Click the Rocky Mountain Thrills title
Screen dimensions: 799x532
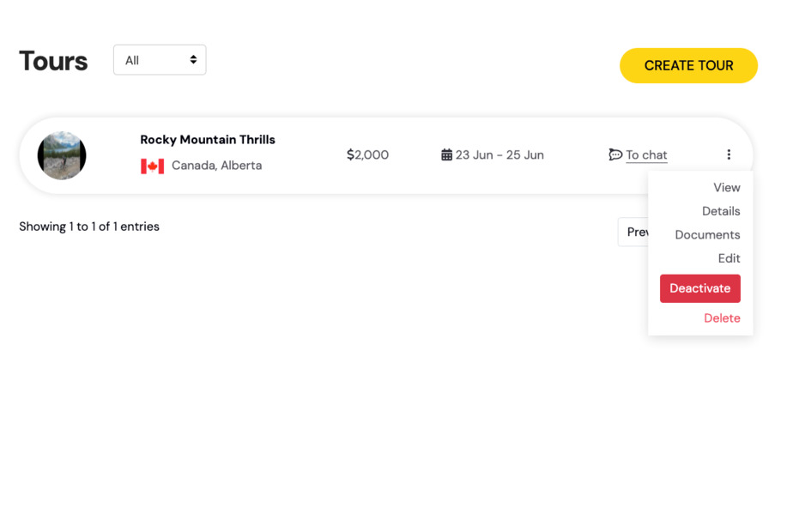(x=208, y=140)
